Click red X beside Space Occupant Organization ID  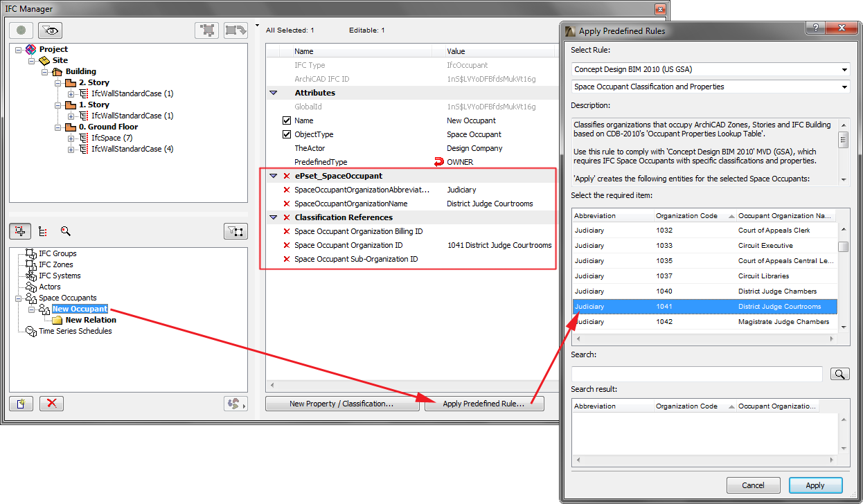[x=286, y=245]
